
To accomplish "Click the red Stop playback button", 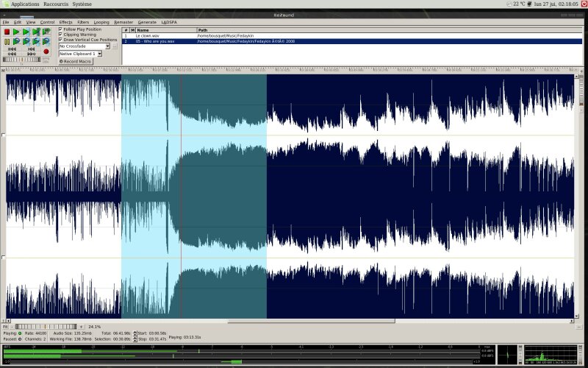I will (x=7, y=32).
